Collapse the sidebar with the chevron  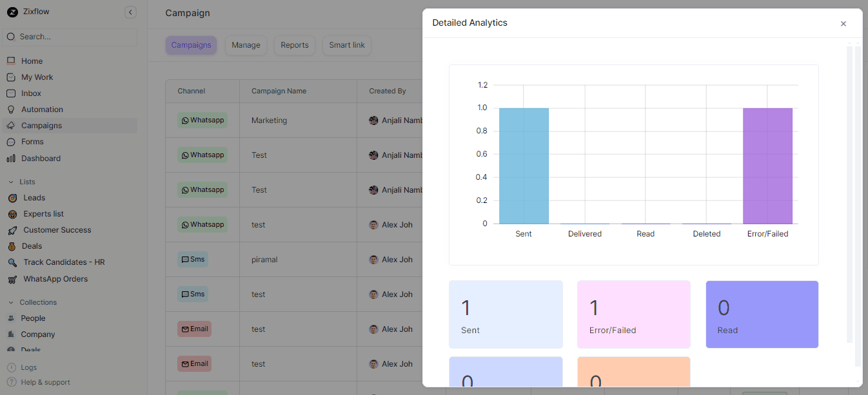[130, 12]
